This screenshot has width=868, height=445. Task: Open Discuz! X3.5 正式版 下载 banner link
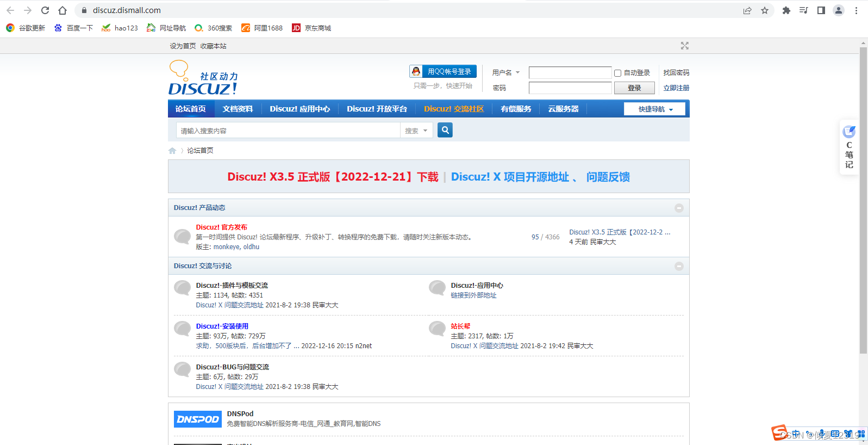click(333, 177)
